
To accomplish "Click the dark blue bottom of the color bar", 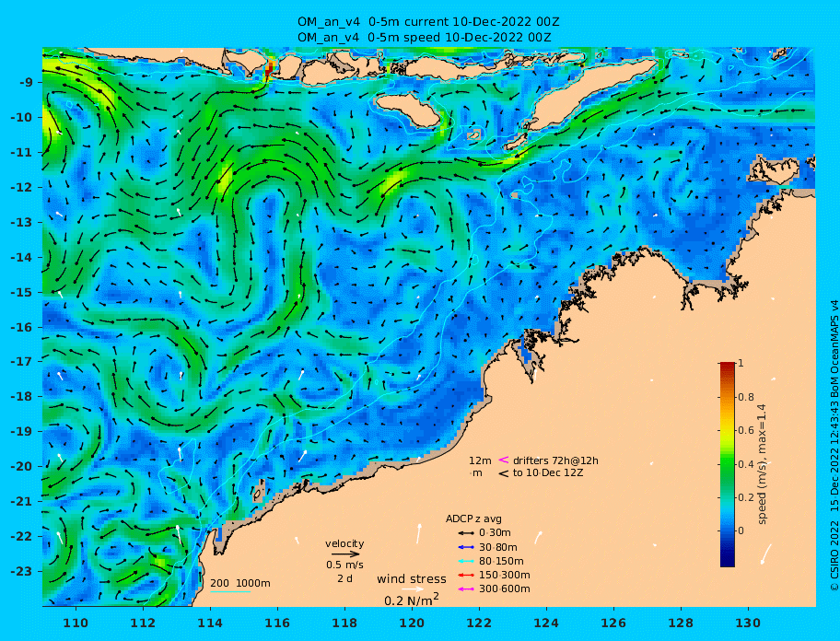I will pyautogui.click(x=728, y=561).
